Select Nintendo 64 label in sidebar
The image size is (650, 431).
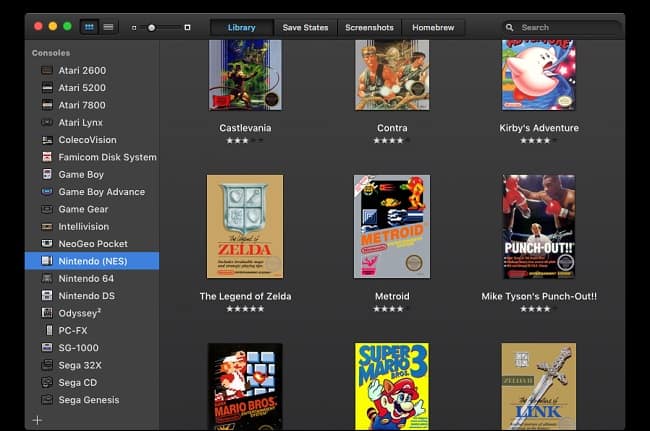pos(86,278)
